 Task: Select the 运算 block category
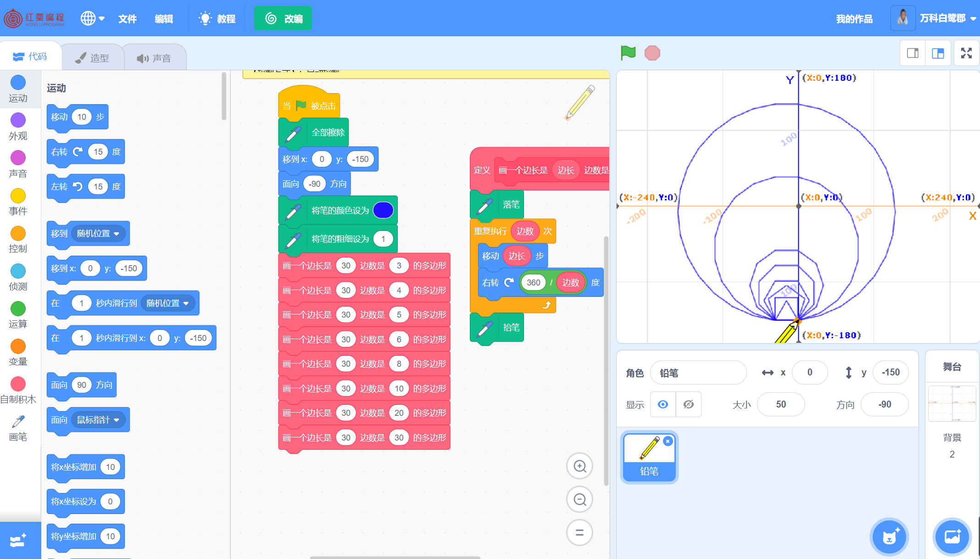(18, 315)
